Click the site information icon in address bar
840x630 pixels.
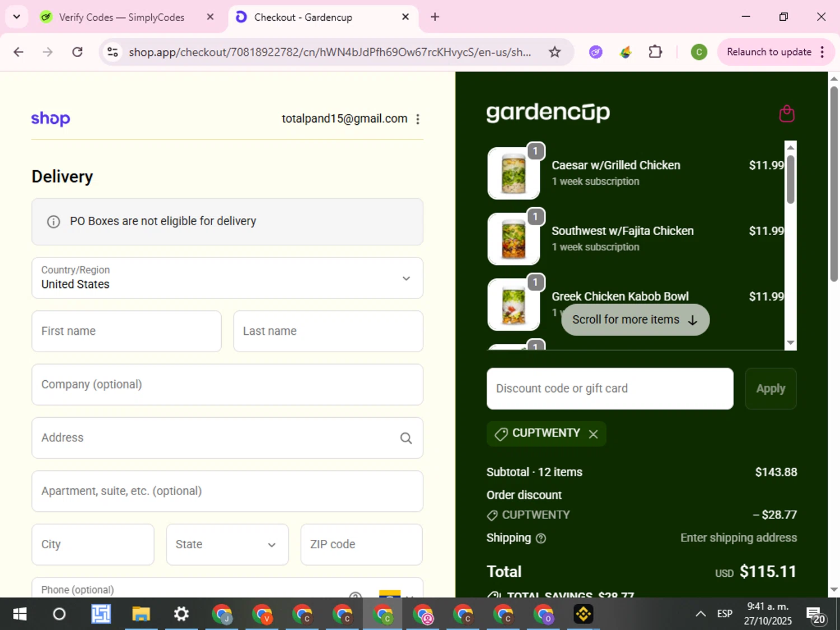(113, 52)
